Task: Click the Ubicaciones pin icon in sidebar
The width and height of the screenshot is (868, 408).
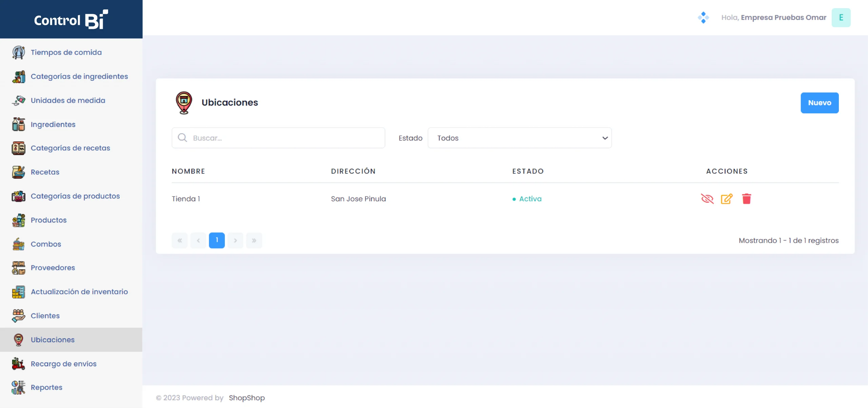Action: point(18,340)
